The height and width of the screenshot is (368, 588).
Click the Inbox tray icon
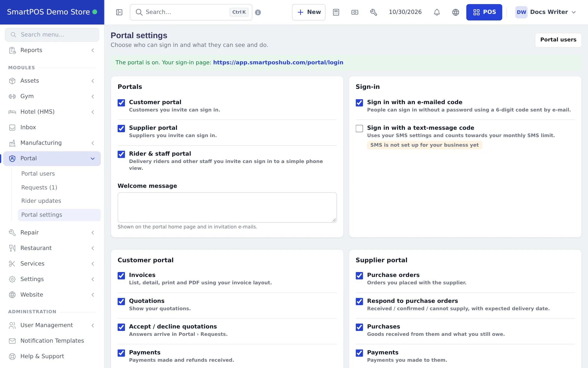point(12,127)
